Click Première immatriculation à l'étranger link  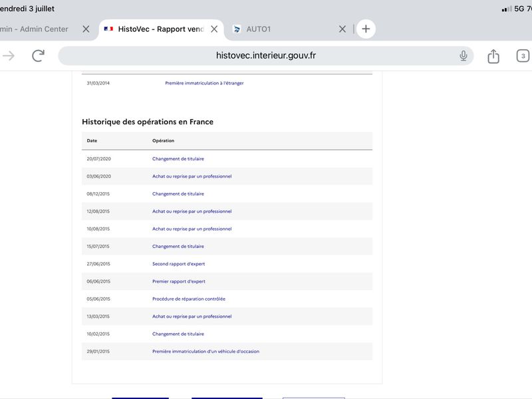click(x=204, y=83)
